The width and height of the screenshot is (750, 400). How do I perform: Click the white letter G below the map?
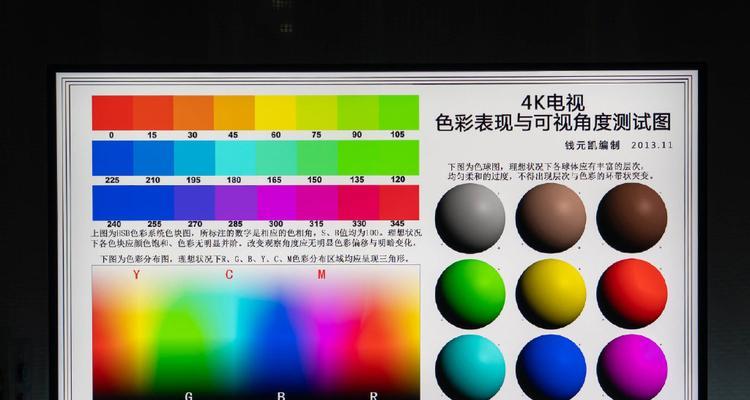[189, 396]
